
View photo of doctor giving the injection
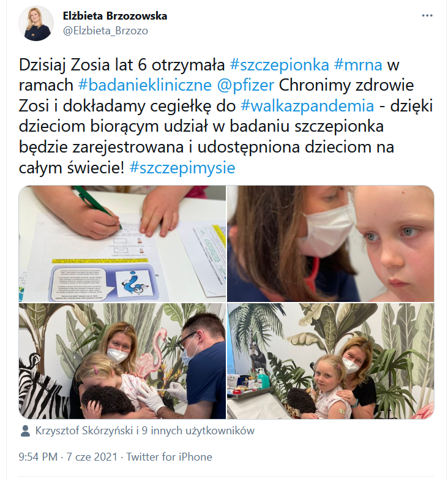point(122,361)
